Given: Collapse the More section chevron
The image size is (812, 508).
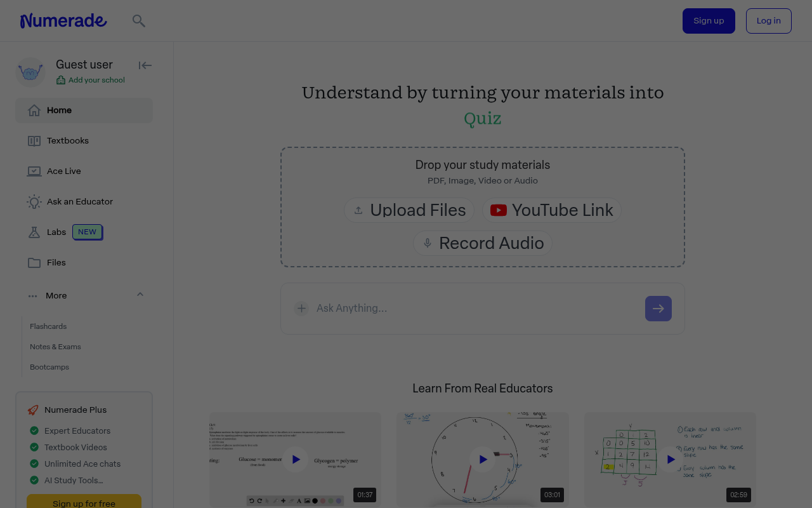Looking at the screenshot, I should pos(140,294).
